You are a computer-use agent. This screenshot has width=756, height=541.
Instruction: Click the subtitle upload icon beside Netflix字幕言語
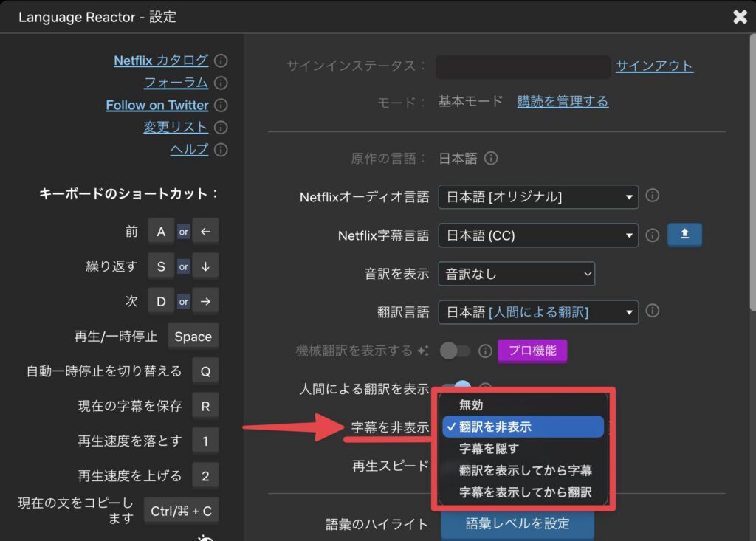point(684,235)
